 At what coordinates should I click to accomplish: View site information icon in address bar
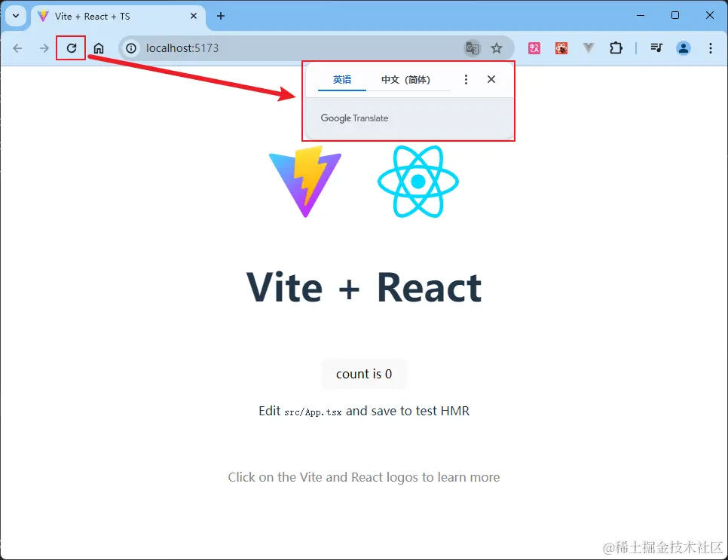tap(131, 48)
